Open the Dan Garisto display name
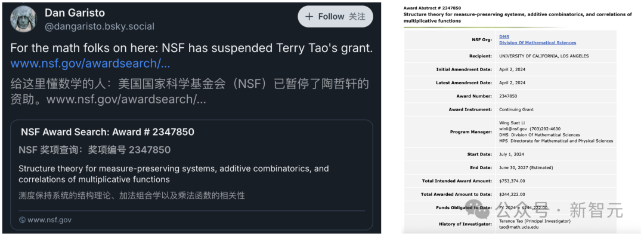Viewport: 644px width, 236px height. click(75, 13)
